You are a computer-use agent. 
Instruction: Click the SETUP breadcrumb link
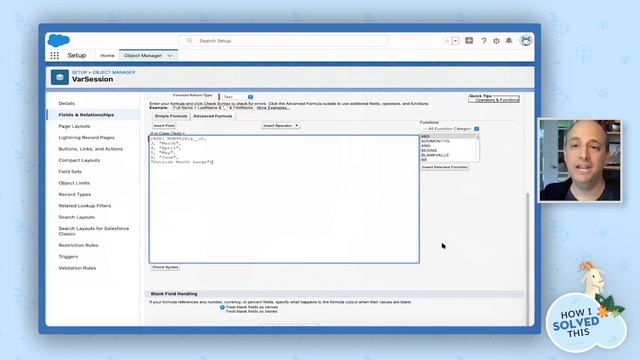(79, 72)
